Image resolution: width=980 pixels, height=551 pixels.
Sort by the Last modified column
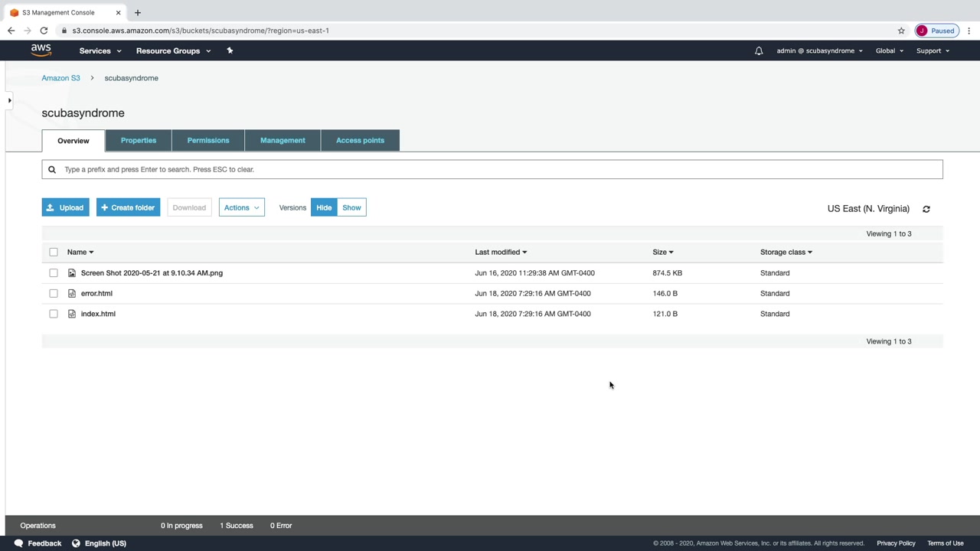[x=501, y=252]
